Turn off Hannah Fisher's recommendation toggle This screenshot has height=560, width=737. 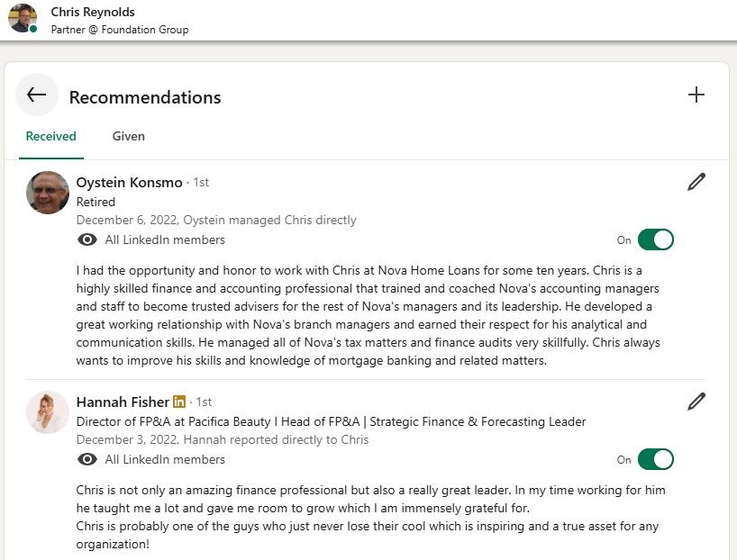[655, 459]
